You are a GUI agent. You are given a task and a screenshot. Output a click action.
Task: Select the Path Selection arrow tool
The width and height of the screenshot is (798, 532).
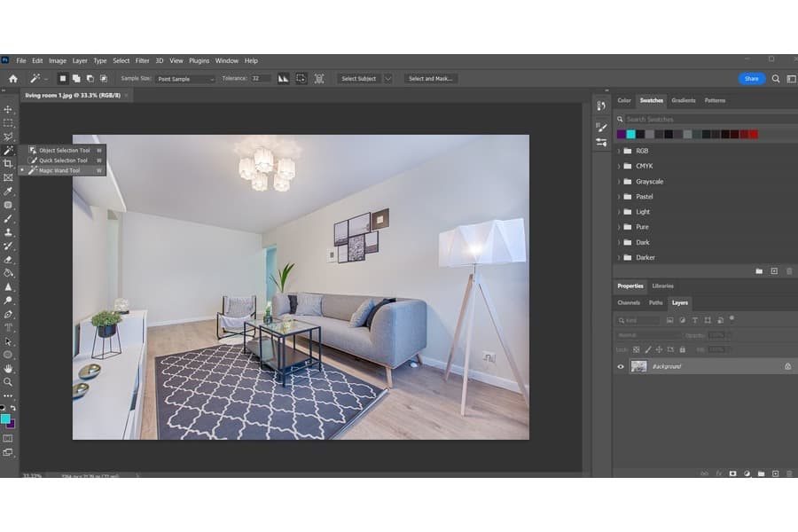[8, 341]
